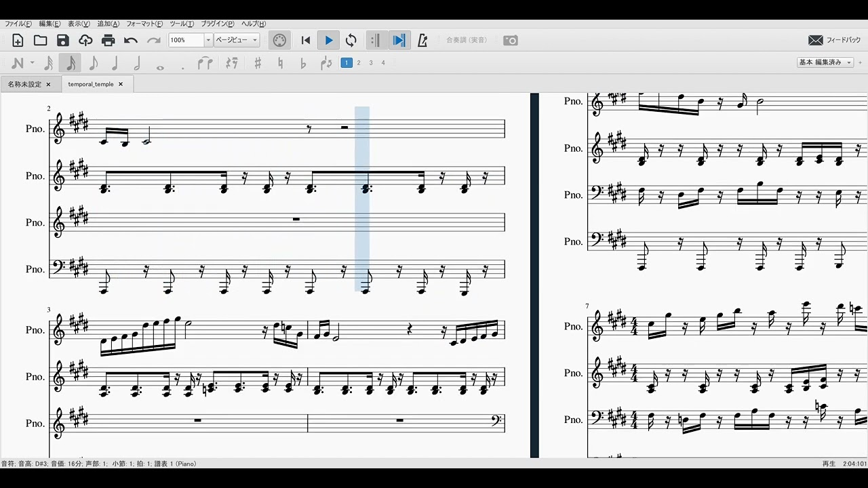The width and height of the screenshot is (868, 488).
Task: Toggle note input mode (N icon)
Action: point(18,64)
